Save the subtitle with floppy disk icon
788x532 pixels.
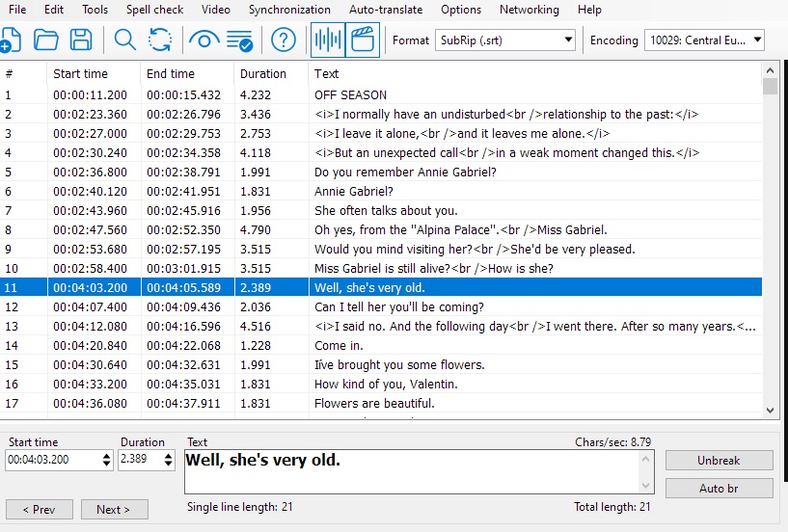(x=81, y=40)
